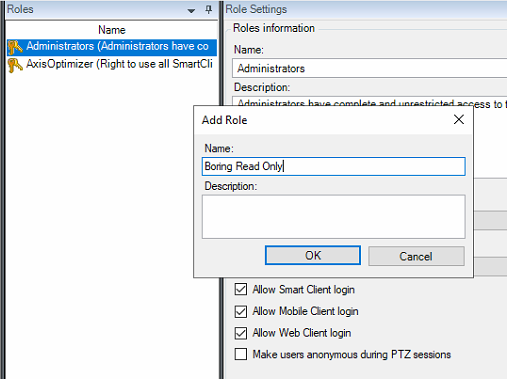
Task: Click the Name column header in Roles
Action: [112, 30]
